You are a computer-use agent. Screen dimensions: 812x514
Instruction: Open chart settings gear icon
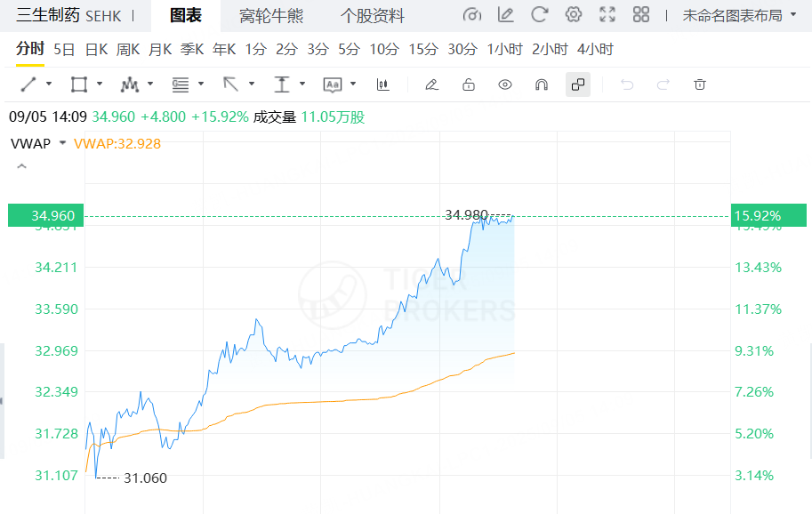(574, 15)
